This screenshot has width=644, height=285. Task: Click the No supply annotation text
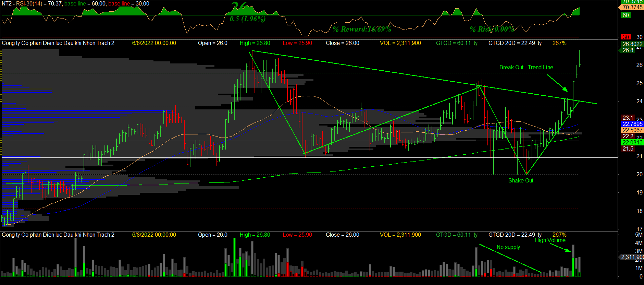click(x=508, y=247)
